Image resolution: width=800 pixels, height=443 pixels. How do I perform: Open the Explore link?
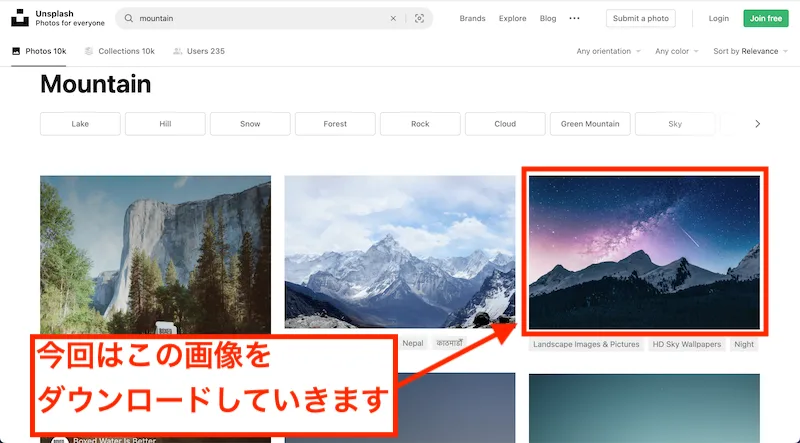click(512, 18)
